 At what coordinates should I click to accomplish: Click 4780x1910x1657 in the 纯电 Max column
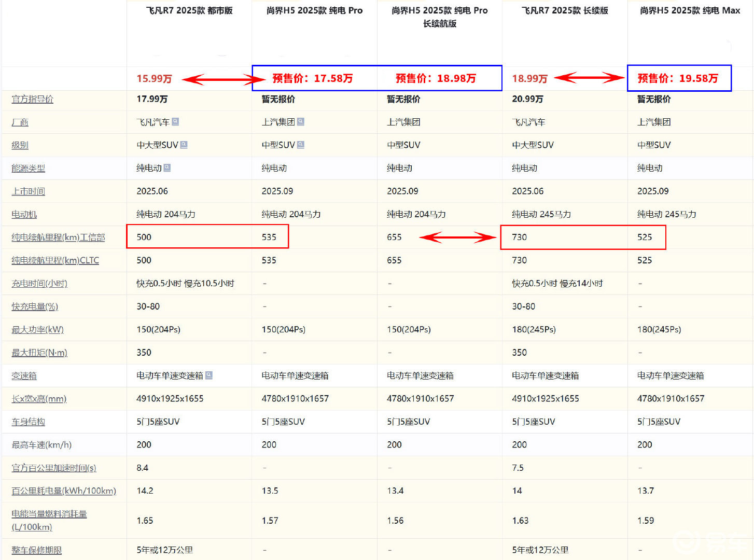click(671, 398)
